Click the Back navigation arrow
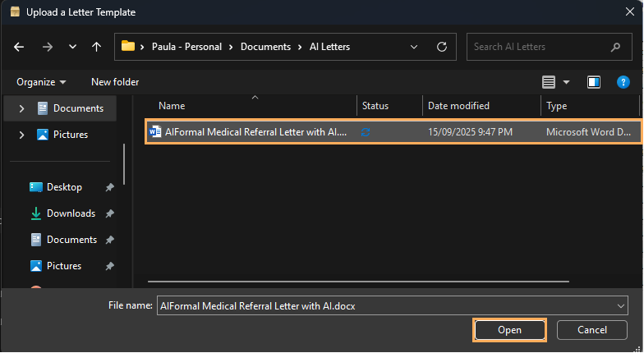 (x=20, y=47)
